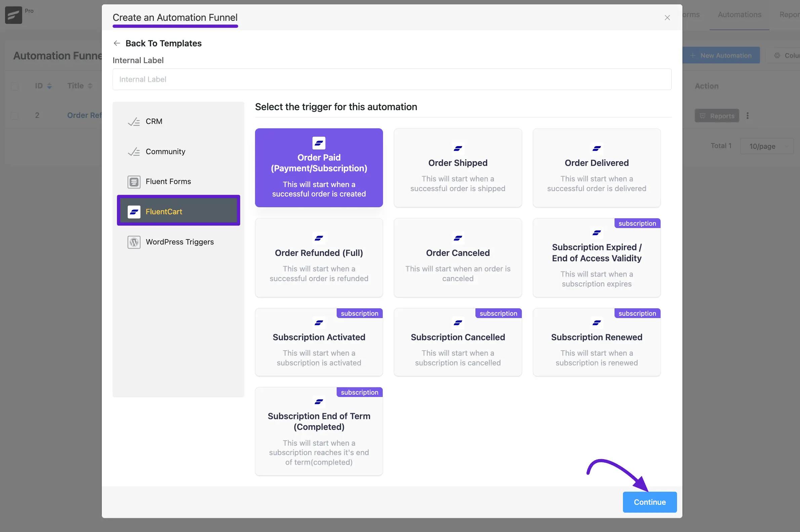This screenshot has height=532, width=800.
Task: Open the Fluent Forms triggers icon
Action: [134, 182]
